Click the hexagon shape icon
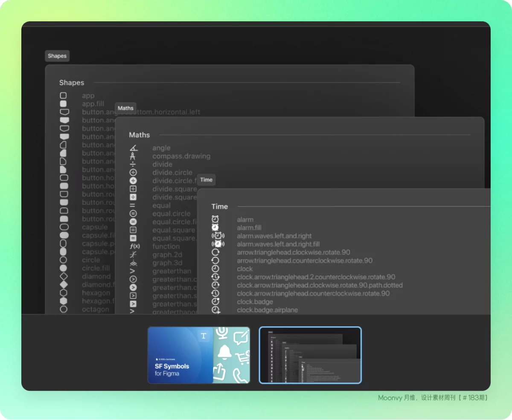512x420 pixels. point(64,293)
